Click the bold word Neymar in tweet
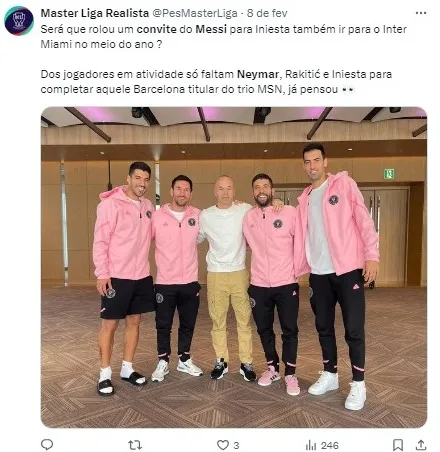 258,74
